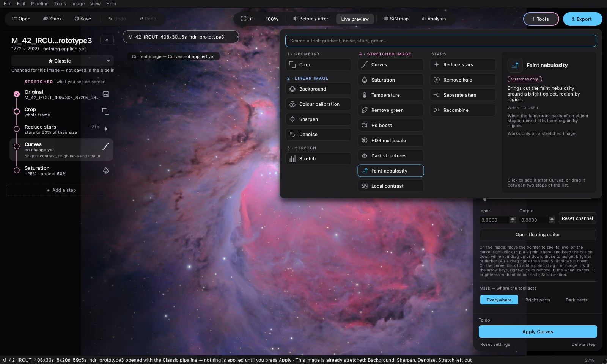This screenshot has width=607, height=364.
Task: Pick the Sharpen tool
Action: 318,119
